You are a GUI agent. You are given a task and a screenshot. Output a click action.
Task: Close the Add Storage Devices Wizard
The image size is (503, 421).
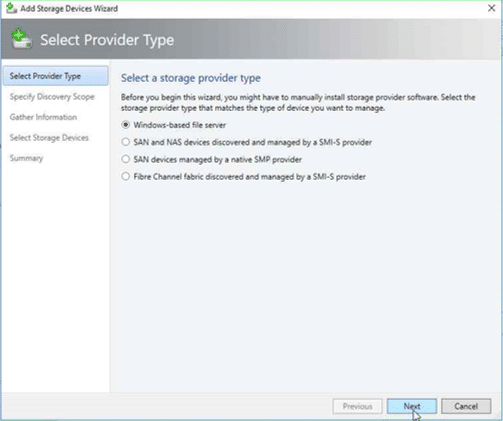pos(491,8)
